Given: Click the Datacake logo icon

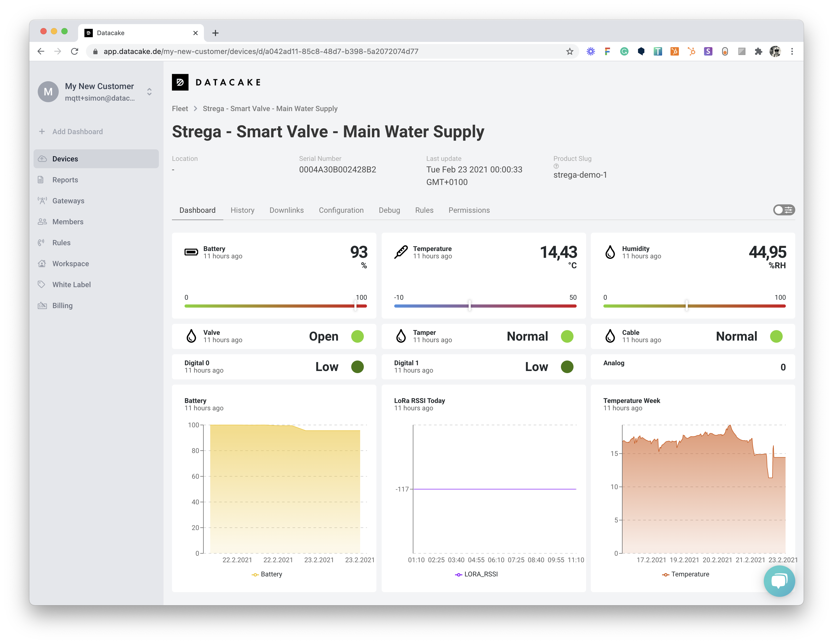Looking at the screenshot, I should coord(180,82).
